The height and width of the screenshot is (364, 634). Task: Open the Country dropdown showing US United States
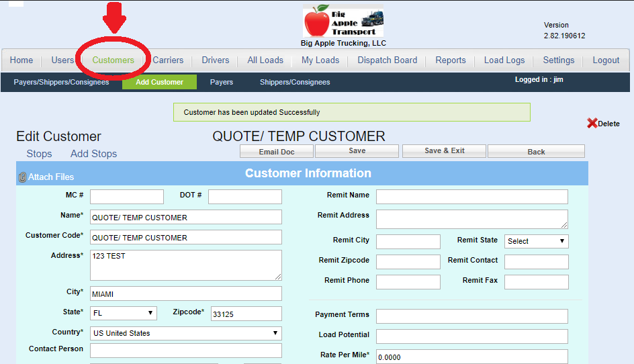[186, 333]
